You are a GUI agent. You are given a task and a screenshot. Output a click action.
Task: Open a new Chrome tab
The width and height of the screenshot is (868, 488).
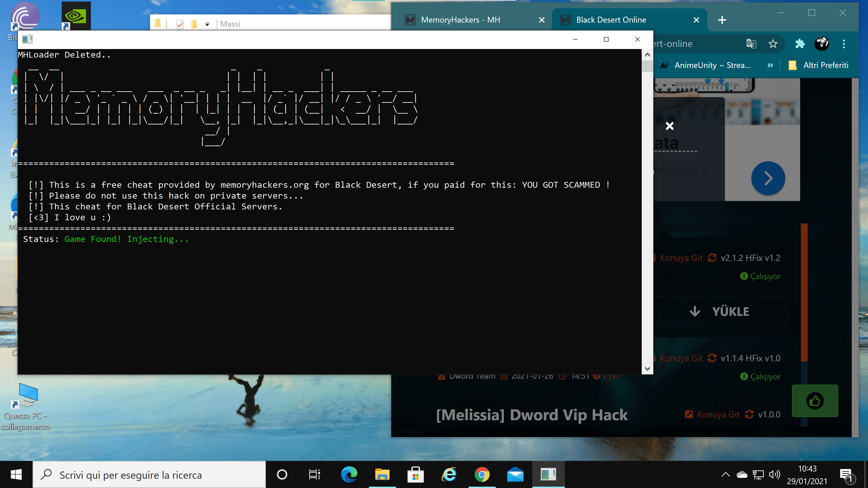[722, 20]
